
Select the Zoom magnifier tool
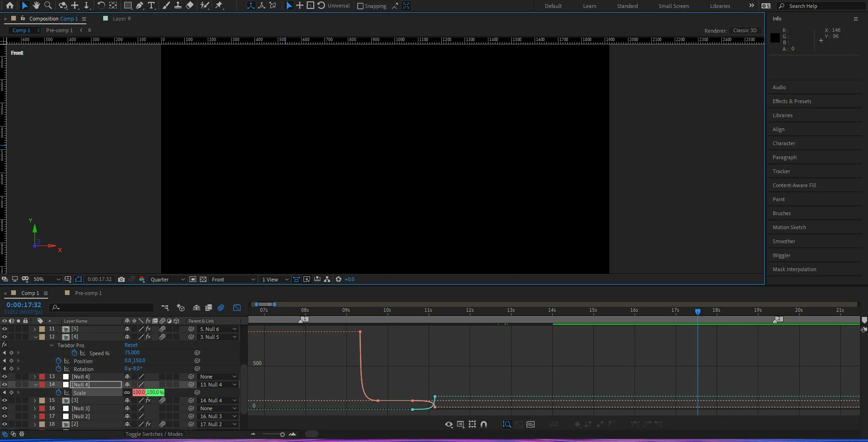(48, 6)
